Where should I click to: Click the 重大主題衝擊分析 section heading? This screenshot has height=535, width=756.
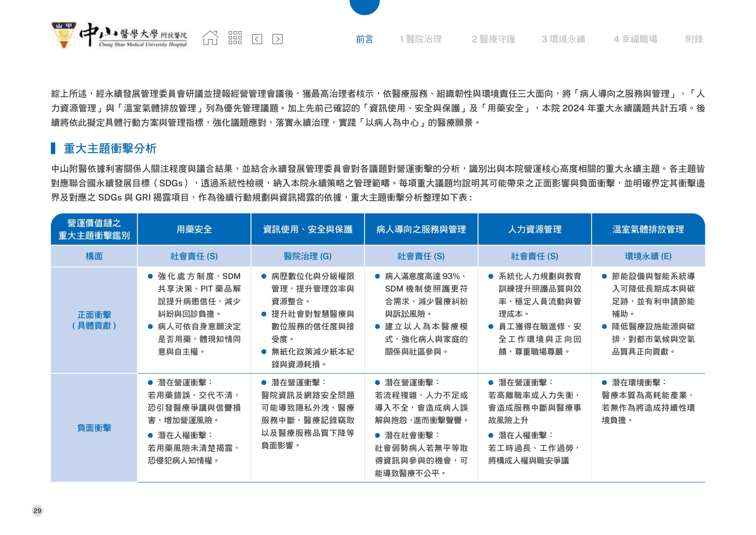coord(110,148)
